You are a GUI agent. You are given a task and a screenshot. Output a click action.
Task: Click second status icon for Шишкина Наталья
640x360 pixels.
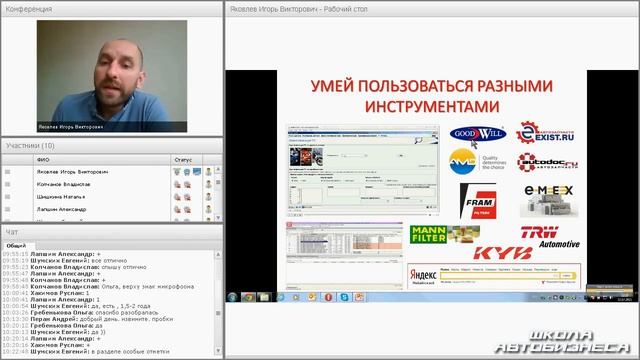(x=187, y=197)
